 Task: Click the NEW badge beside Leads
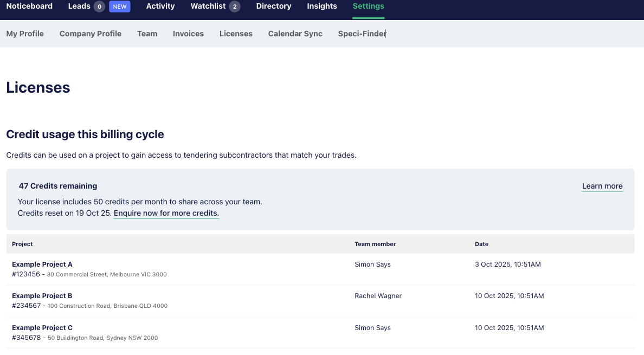click(119, 7)
